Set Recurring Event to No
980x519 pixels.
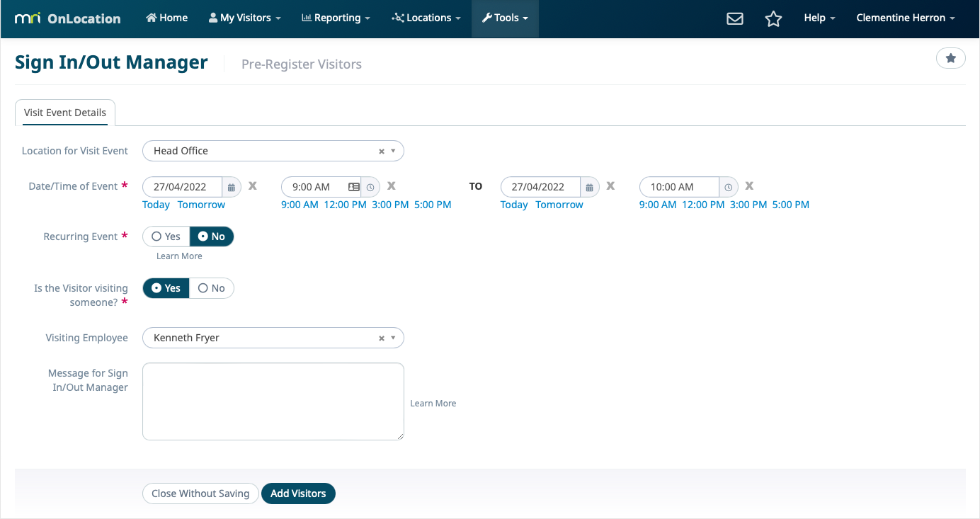212,236
